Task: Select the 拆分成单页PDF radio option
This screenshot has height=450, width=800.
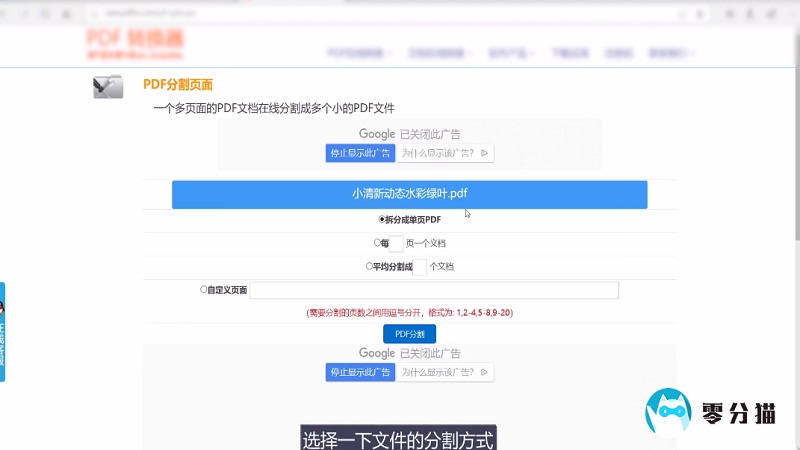Action: pos(382,219)
